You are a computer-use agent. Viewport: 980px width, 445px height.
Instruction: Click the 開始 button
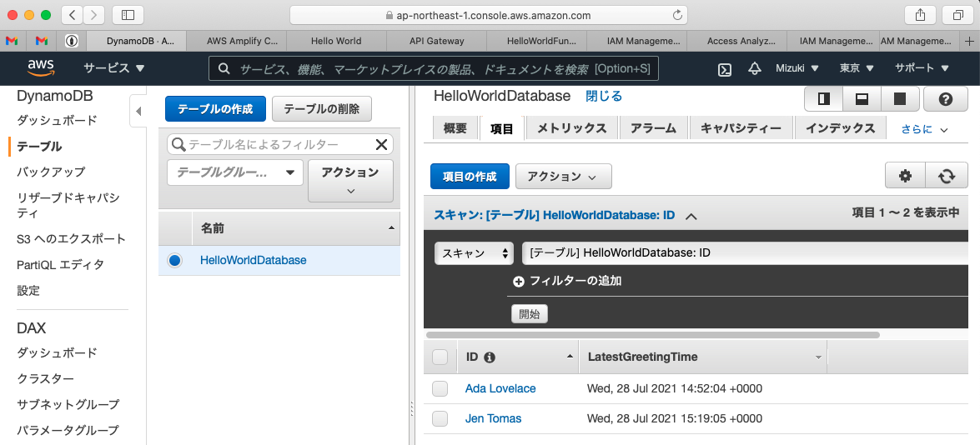pyautogui.click(x=530, y=314)
